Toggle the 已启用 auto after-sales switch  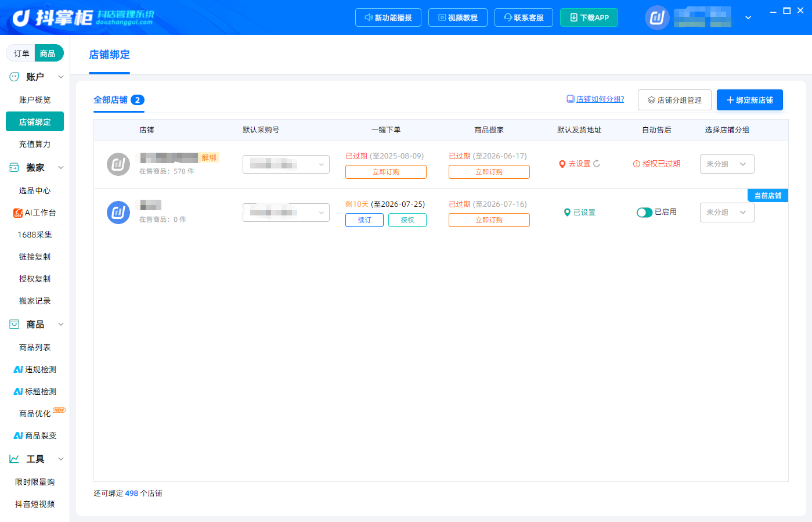click(x=644, y=213)
